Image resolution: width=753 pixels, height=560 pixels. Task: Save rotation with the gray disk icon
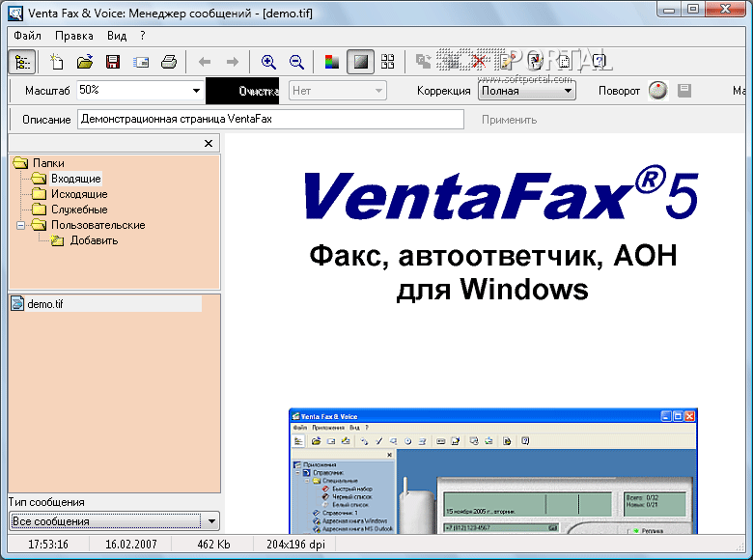coord(684,91)
